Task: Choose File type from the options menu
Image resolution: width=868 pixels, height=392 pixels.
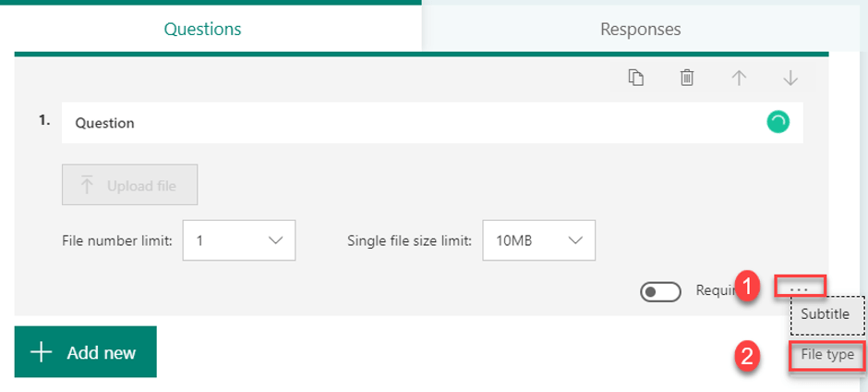Action: click(826, 354)
